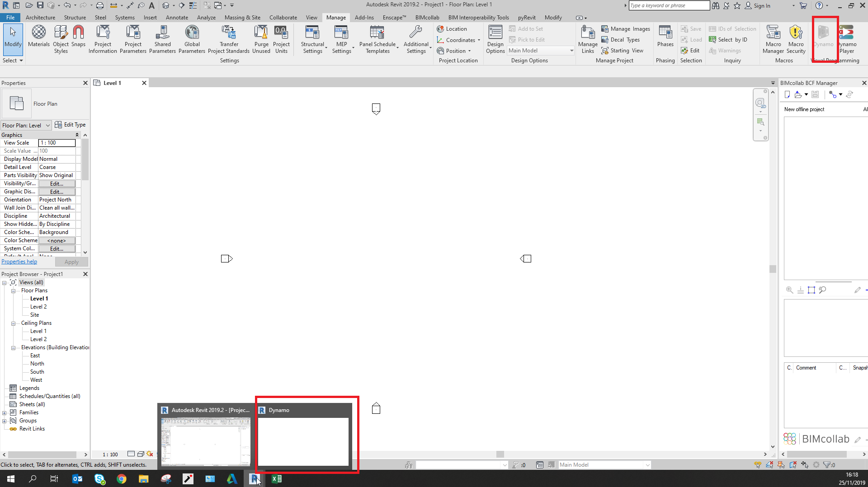Open Excel from the Windows taskbar

[x=276, y=479]
